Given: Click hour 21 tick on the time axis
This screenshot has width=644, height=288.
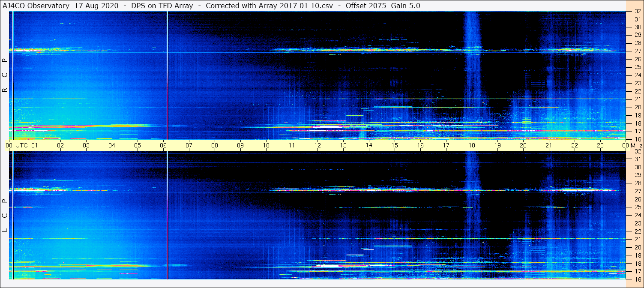Looking at the screenshot, I should [549, 145].
